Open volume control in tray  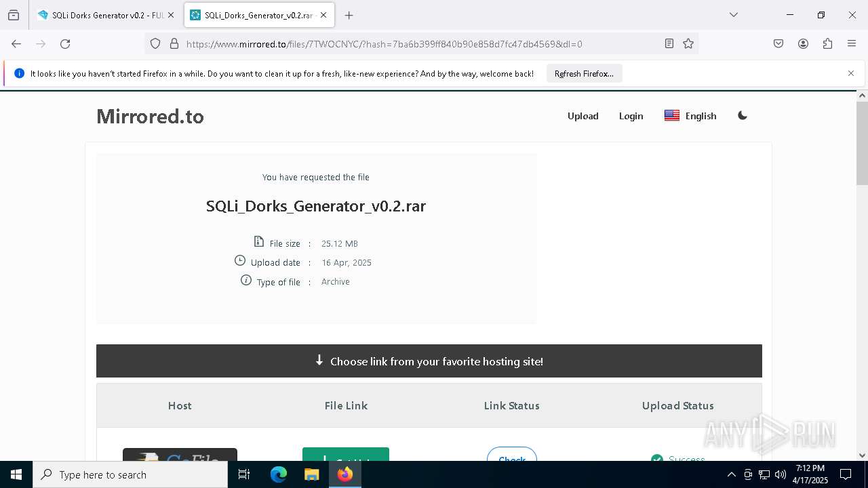[781, 474]
